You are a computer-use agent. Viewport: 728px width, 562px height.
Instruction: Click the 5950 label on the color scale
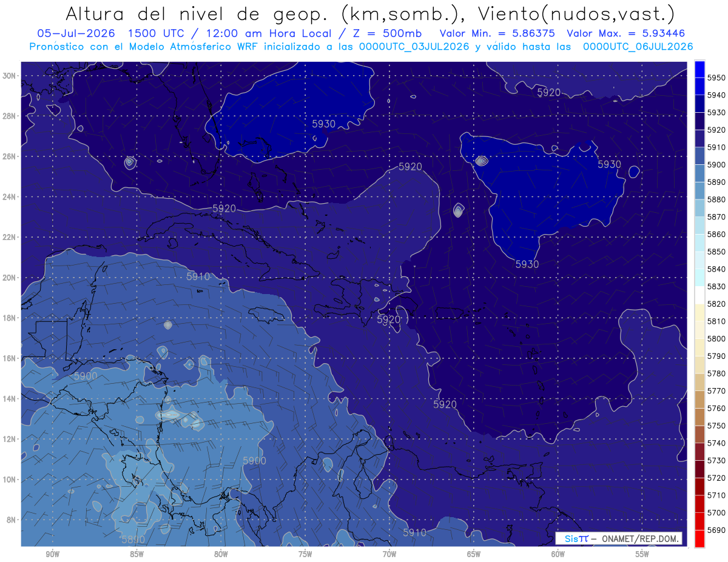coord(716,78)
